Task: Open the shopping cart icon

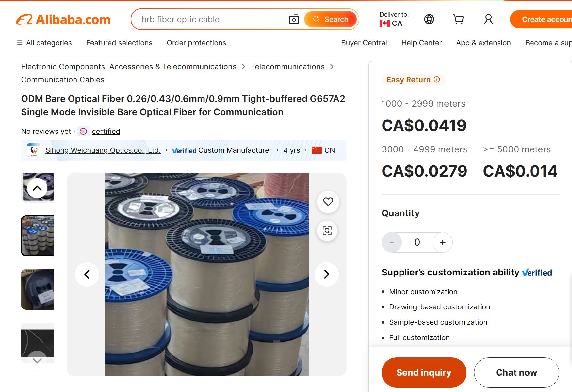Action: pyautogui.click(x=458, y=19)
